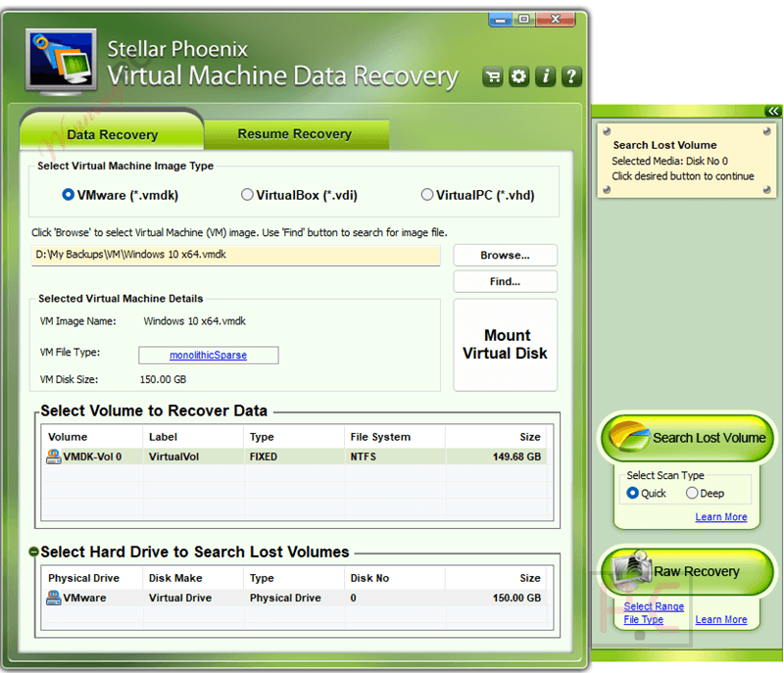Select the FIXED type cell
Viewport: 784px width, 673px height.
coord(264,457)
